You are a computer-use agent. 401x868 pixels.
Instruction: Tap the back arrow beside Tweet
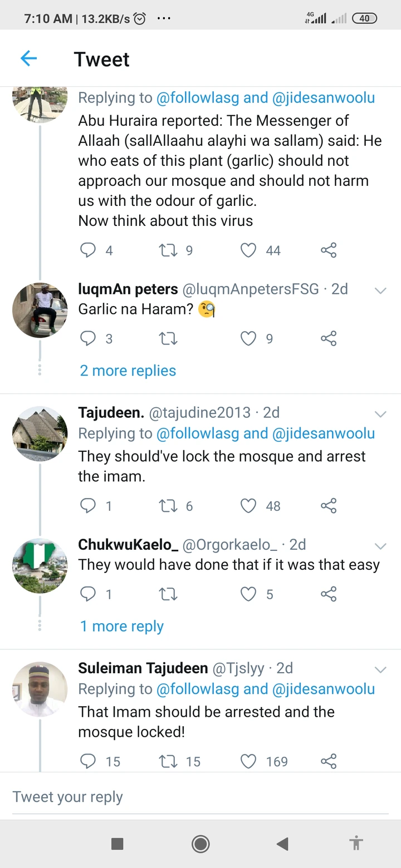pos(28,58)
